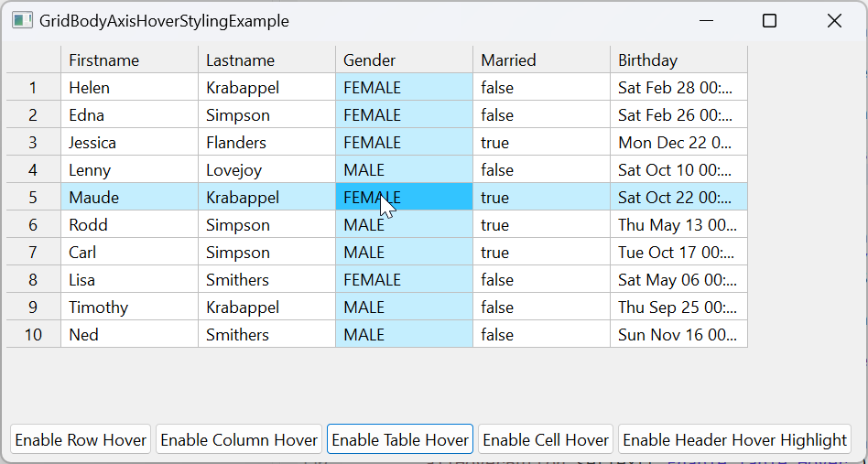Activate the Enable Cell Hover button
The image size is (868, 464).
(x=546, y=439)
